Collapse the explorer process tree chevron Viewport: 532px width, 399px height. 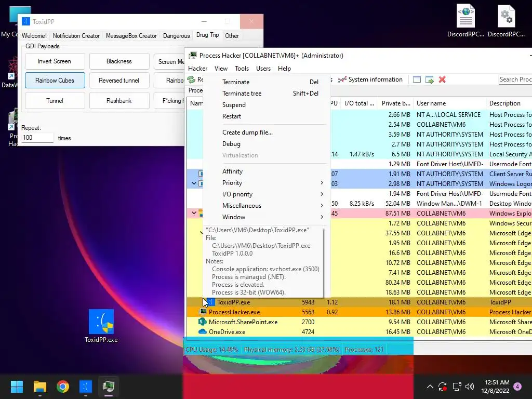point(194,213)
